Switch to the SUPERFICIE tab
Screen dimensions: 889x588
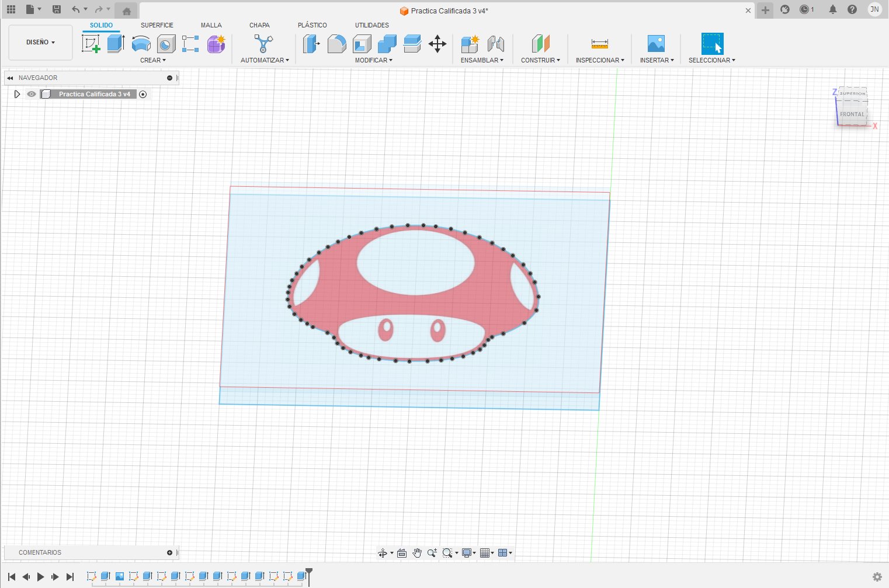157,25
